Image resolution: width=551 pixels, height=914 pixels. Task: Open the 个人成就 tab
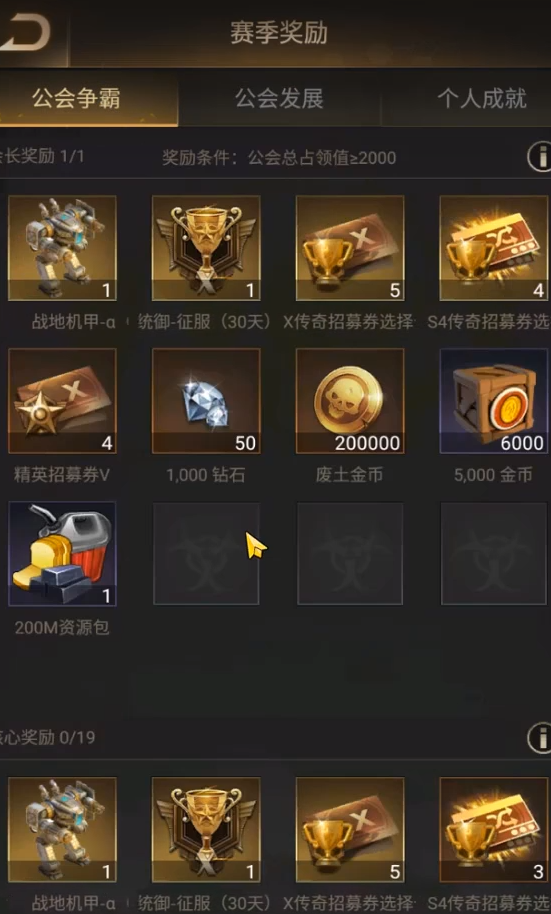pyautogui.click(x=482, y=98)
